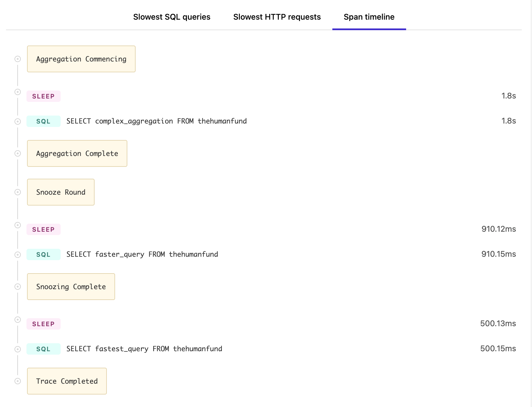Click the SQL badge beside faster_query
The image size is (532, 407).
pyautogui.click(x=43, y=254)
